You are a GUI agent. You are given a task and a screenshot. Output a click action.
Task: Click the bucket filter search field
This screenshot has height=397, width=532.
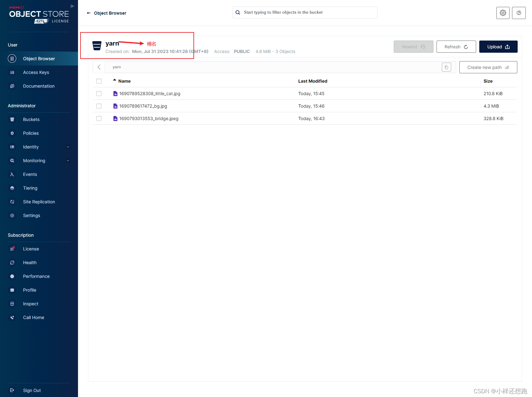(x=304, y=12)
